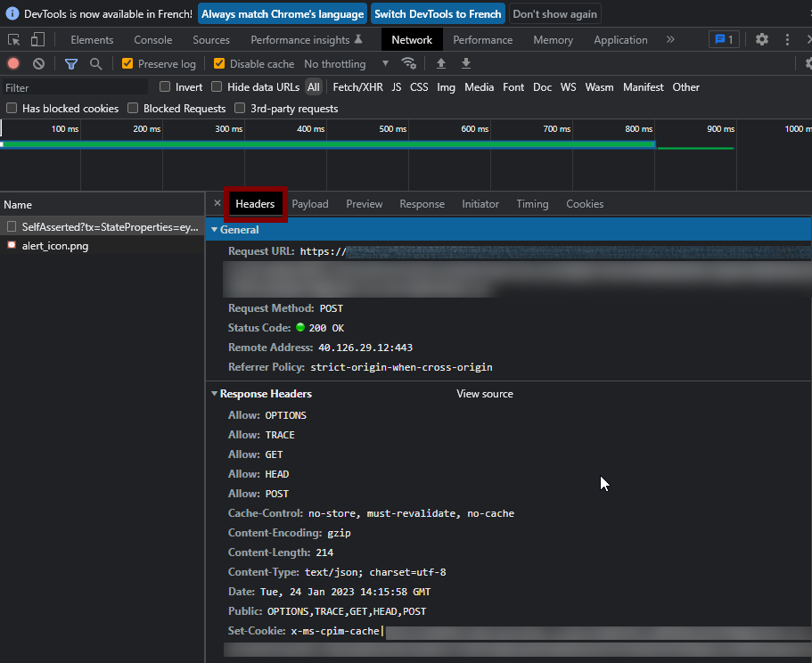Open the No throttling dropdown
The image size is (812, 663).
click(346, 63)
